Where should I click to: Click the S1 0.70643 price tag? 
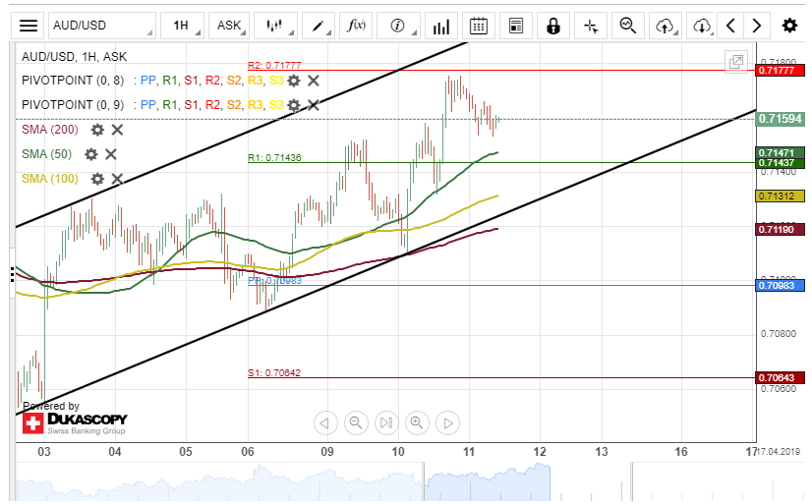point(780,377)
